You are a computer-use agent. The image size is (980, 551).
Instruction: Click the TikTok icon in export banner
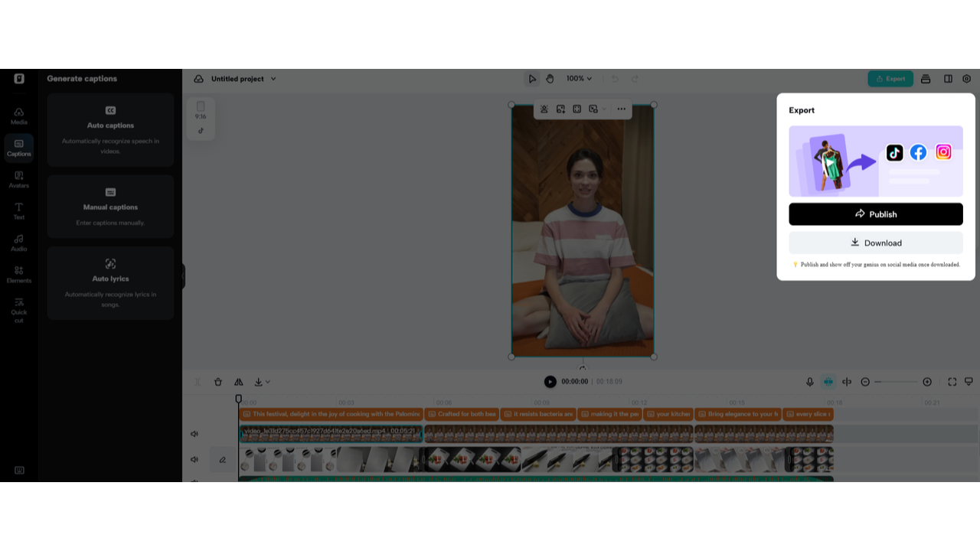(x=894, y=152)
